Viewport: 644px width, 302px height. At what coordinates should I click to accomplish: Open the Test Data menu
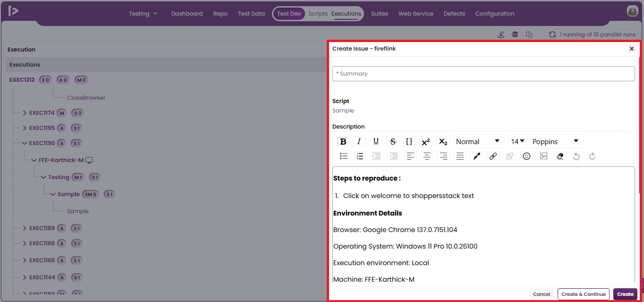pyautogui.click(x=251, y=14)
